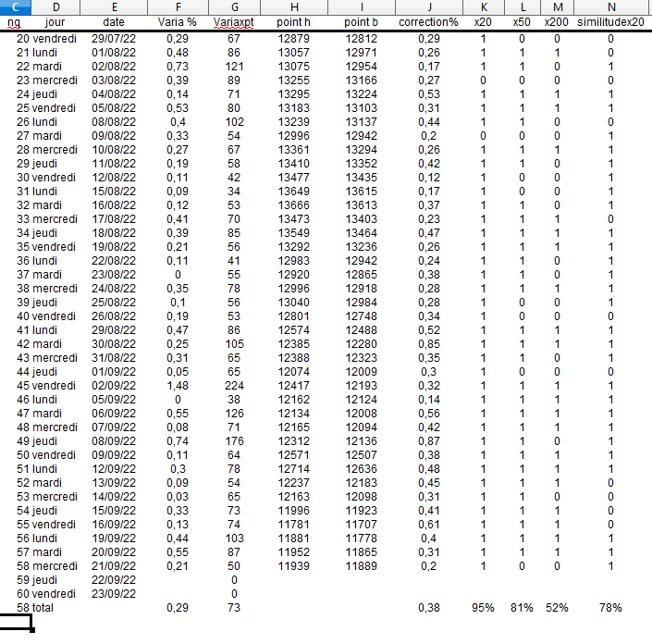Select point h value 12879
Image resolution: width=652 pixels, height=644 pixels.
click(293, 39)
